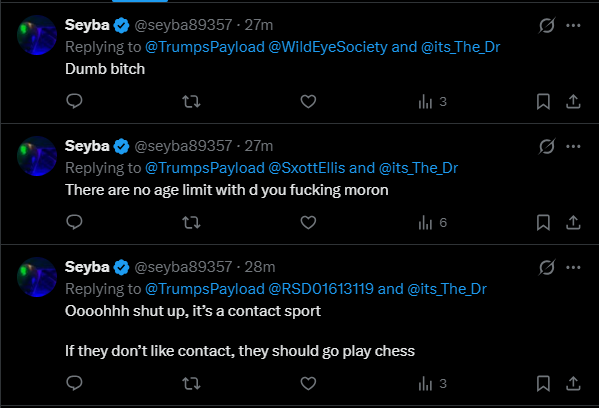Open the 28m timestamp link
Viewport: 599px width, 408px height.
[260, 267]
